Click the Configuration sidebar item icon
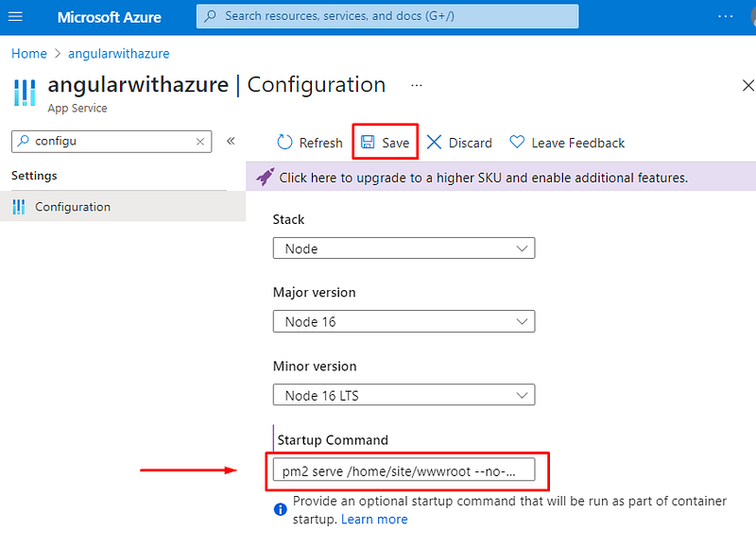Screen dimensions: 756x547 click(x=19, y=207)
